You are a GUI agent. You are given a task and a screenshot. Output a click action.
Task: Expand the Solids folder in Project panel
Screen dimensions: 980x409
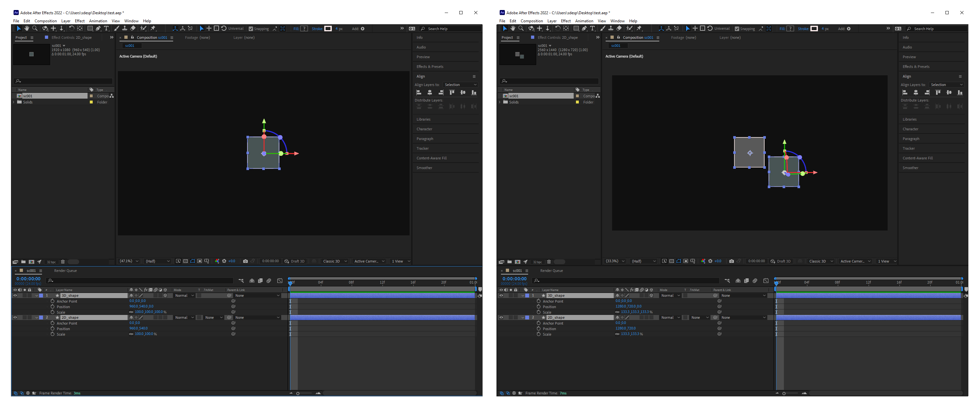14,102
